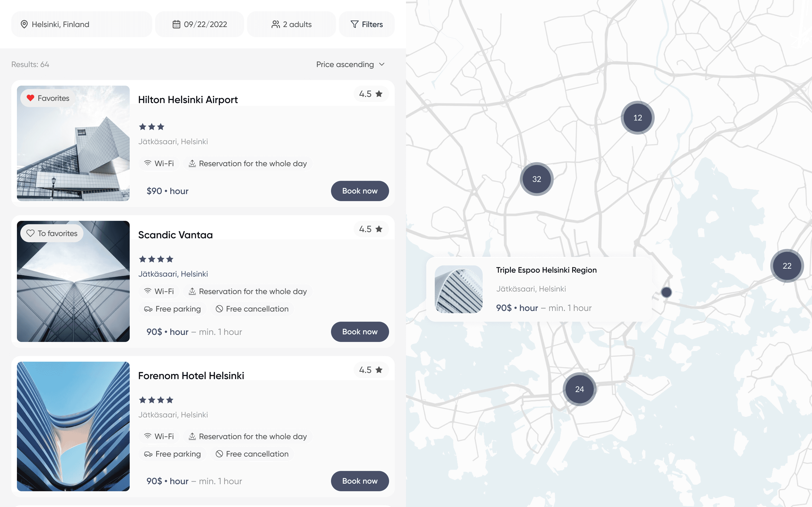This screenshot has width=812, height=507.
Task: Click the funnel icon in Filters
Action: [354, 24]
